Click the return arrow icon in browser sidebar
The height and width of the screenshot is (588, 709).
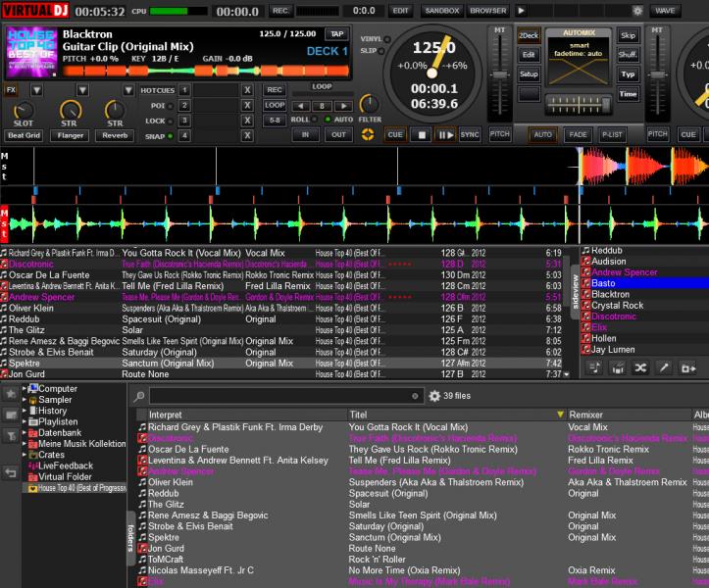11,472
